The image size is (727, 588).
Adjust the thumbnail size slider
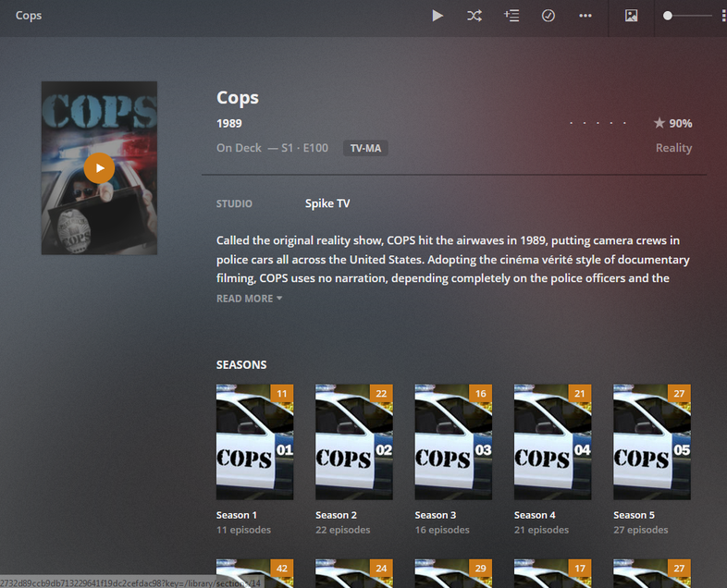tap(687, 16)
